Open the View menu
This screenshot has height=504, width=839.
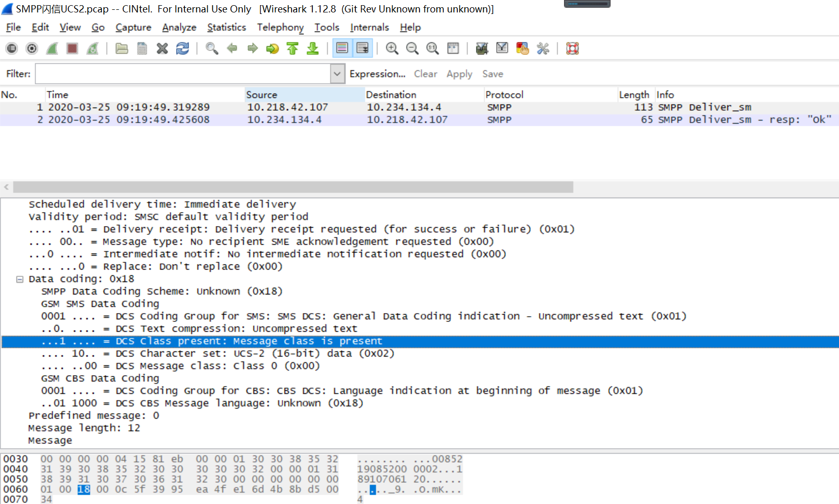[70, 27]
